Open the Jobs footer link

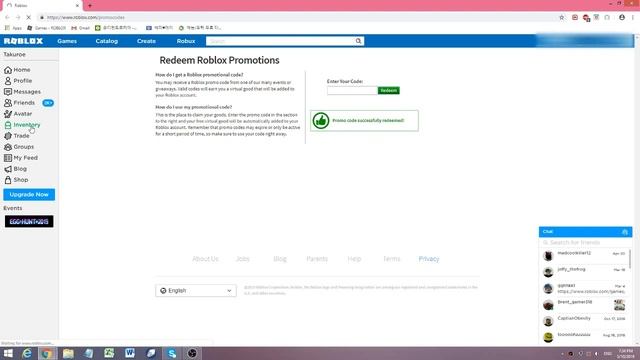(x=242, y=259)
